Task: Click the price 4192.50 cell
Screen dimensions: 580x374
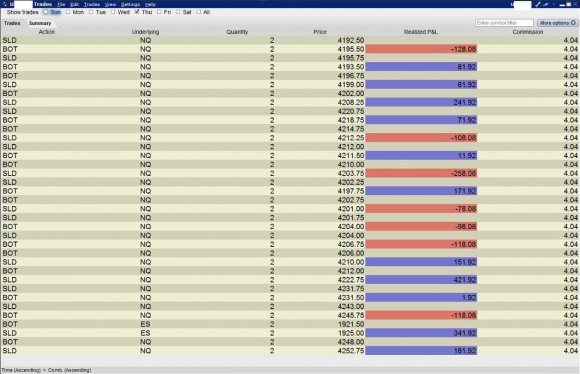Action: [351, 40]
